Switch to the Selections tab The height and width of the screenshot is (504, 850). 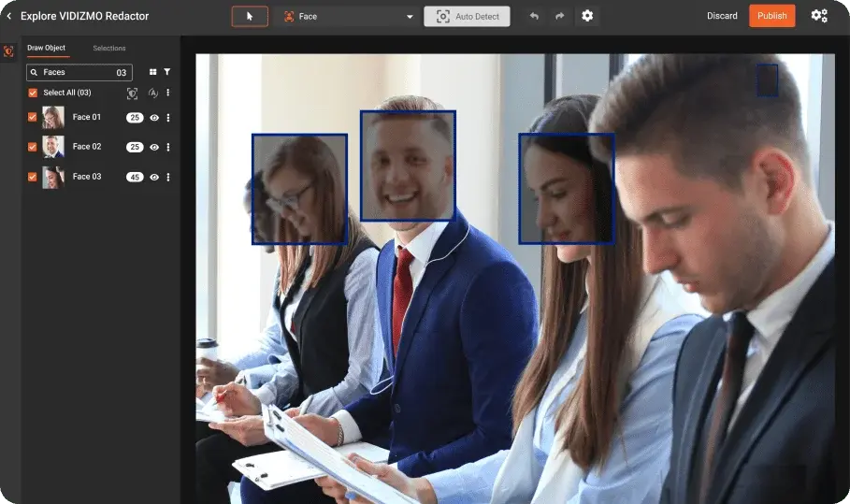(x=109, y=48)
